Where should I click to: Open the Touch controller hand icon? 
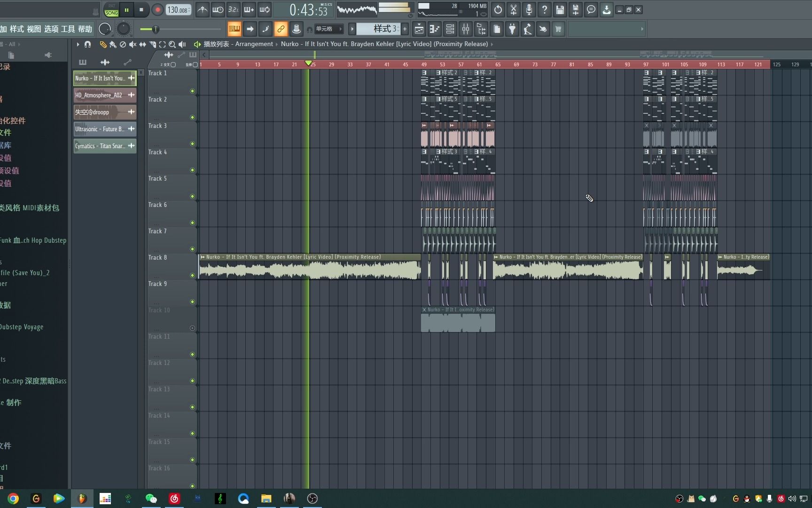pos(543,29)
